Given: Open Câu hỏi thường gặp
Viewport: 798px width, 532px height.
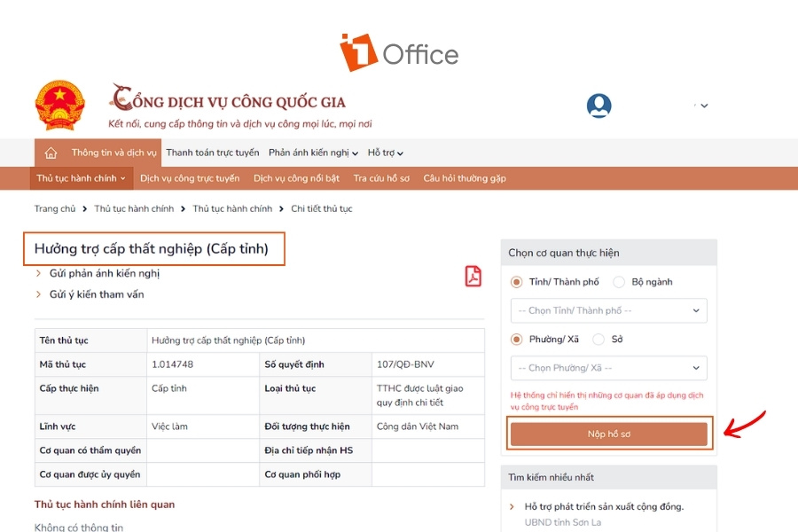Looking at the screenshot, I should coord(465,178).
